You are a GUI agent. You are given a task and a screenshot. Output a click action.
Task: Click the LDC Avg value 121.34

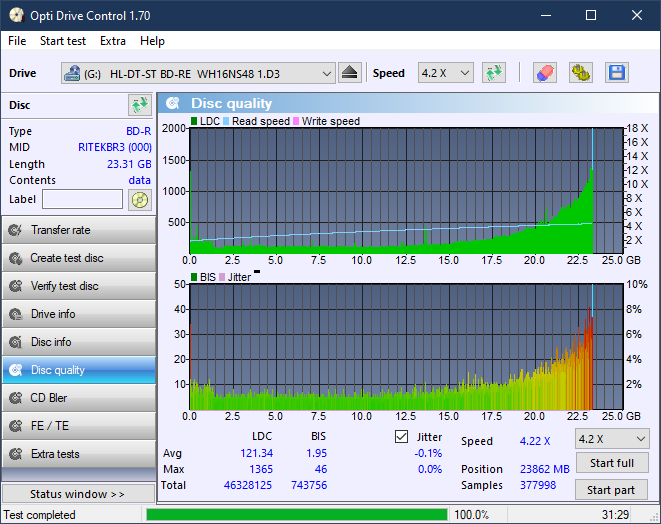[256, 453]
